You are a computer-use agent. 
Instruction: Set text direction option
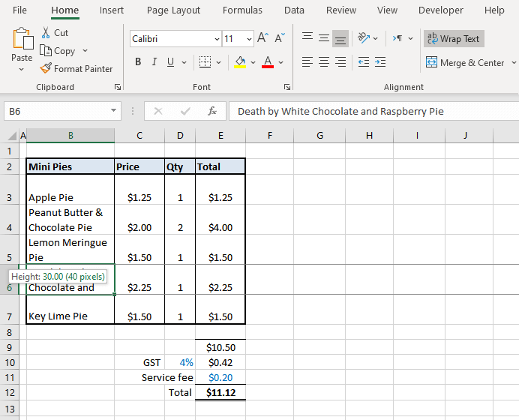tap(397, 38)
